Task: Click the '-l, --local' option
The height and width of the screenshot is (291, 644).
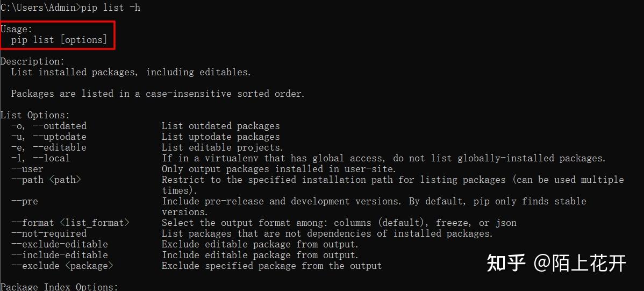Action: [x=41, y=158]
